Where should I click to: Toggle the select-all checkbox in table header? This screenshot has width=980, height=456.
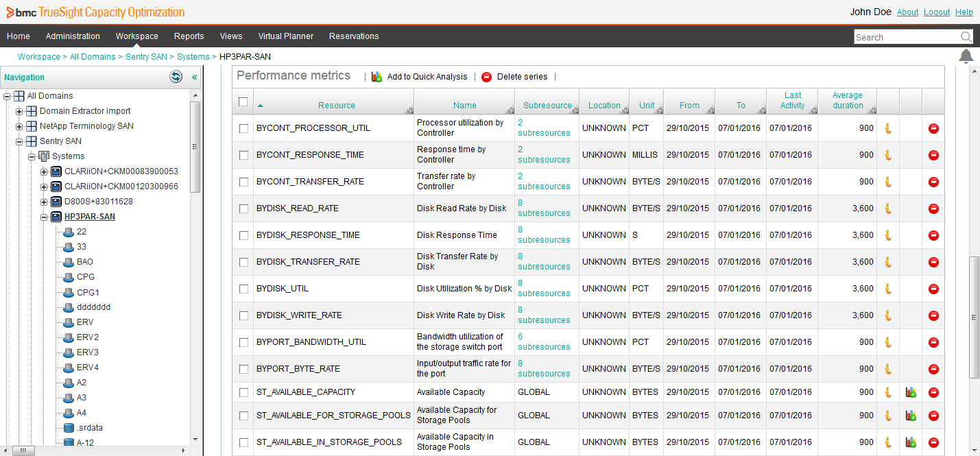[x=243, y=101]
